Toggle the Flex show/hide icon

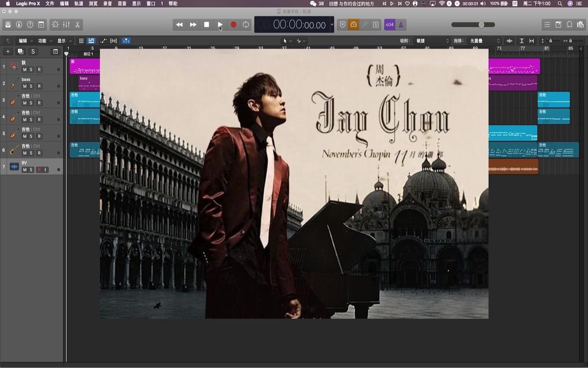tap(114, 41)
